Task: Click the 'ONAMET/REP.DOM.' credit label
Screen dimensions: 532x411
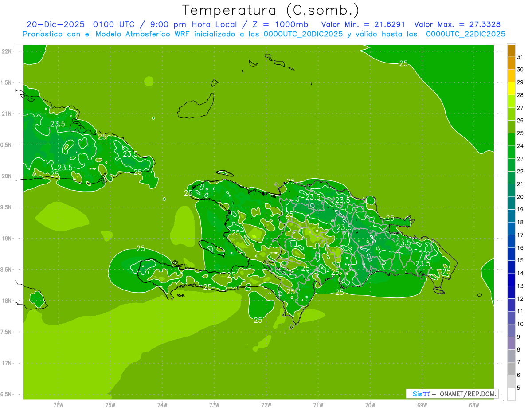Action: coord(468,394)
